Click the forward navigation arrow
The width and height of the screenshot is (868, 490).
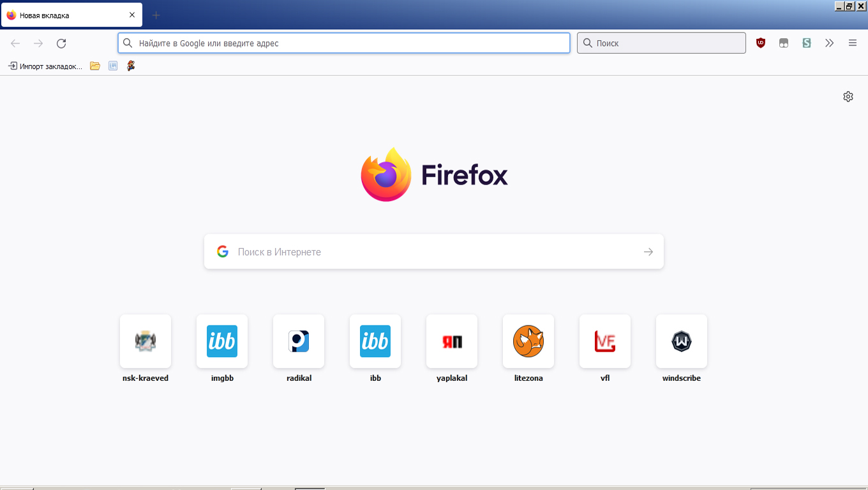[38, 43]
